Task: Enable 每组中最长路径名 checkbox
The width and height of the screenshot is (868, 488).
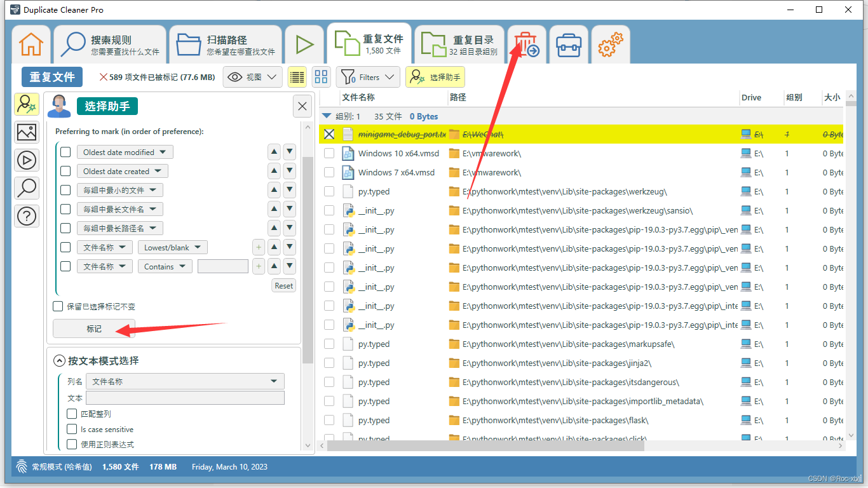Action: pyautogui.click(x=65, y=228)
